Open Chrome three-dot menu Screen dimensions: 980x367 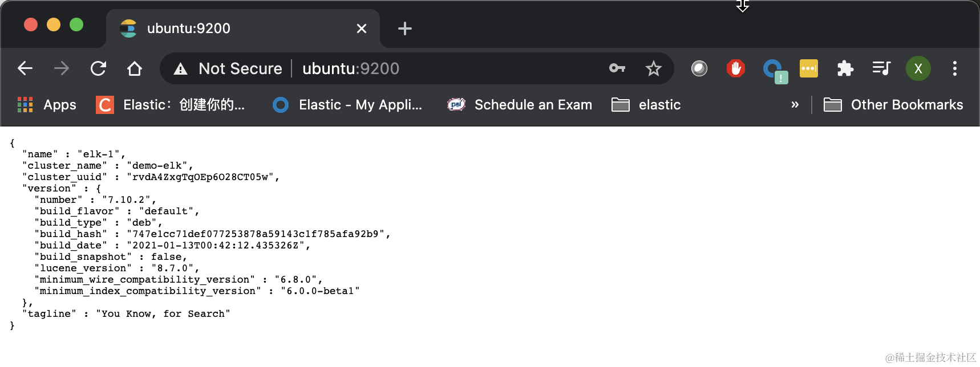954,68
